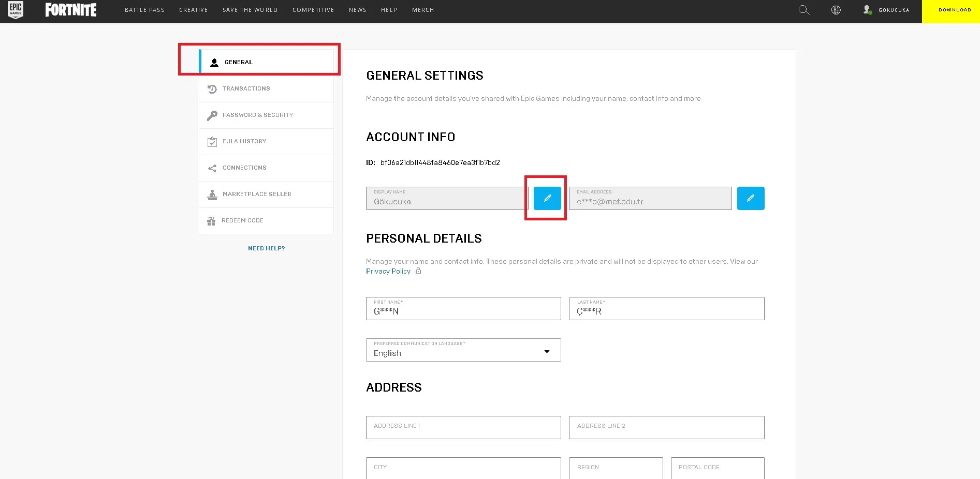Click the lock icon beside Privacy Policy

(418, 271)
